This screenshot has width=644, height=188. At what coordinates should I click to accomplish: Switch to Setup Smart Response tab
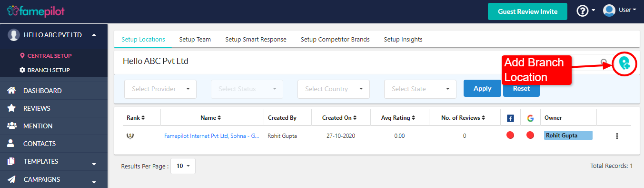click(x=256, y=40)
